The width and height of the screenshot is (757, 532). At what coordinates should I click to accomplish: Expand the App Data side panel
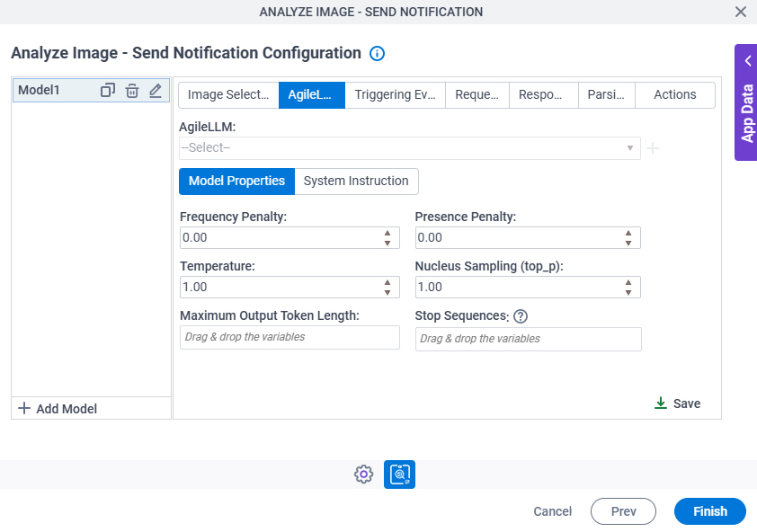(x=746, y=102)
